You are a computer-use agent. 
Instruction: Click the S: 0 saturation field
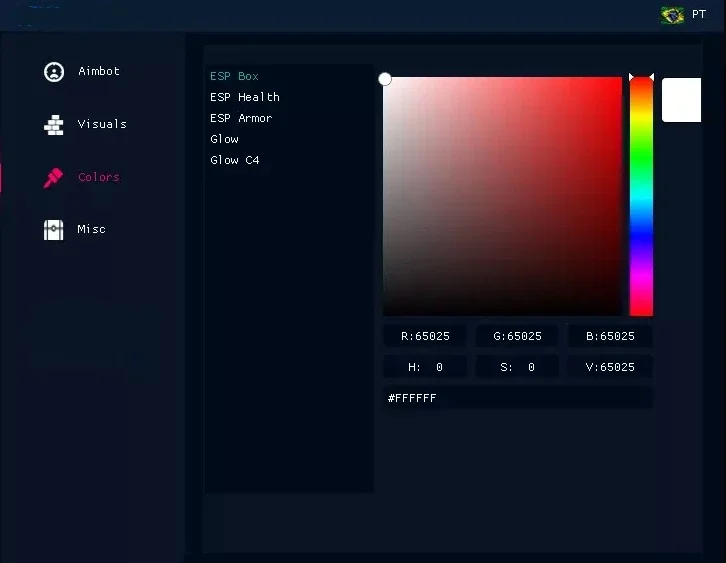point(517,367)
